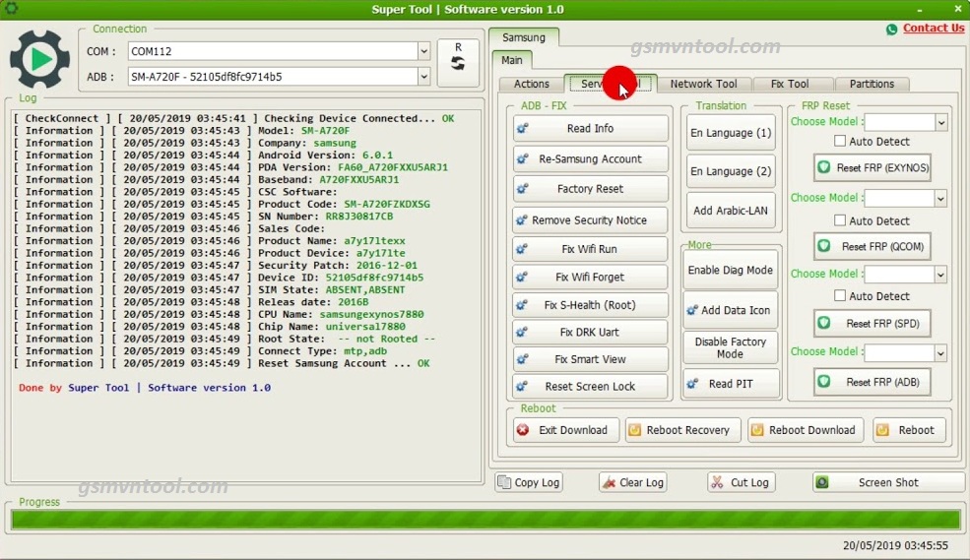Screen dimensions: 970x560
Task: Click the gear icon on Remove Security Notice
Action: [x=522, y=220]
